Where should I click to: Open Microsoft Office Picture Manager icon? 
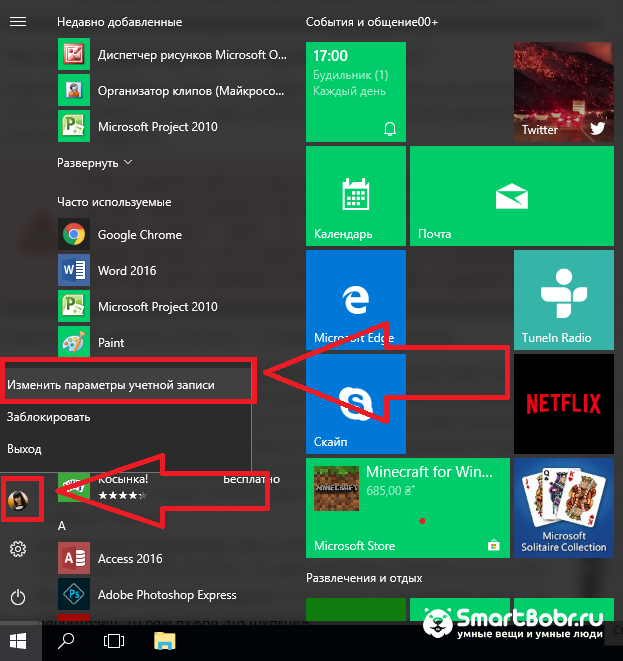[74, 54]
